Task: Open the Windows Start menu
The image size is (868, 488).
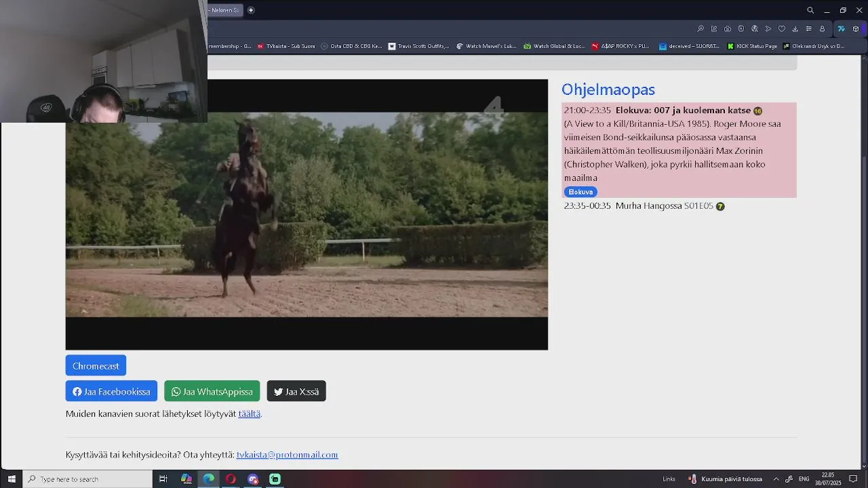Action: click(x=12, y=479)
